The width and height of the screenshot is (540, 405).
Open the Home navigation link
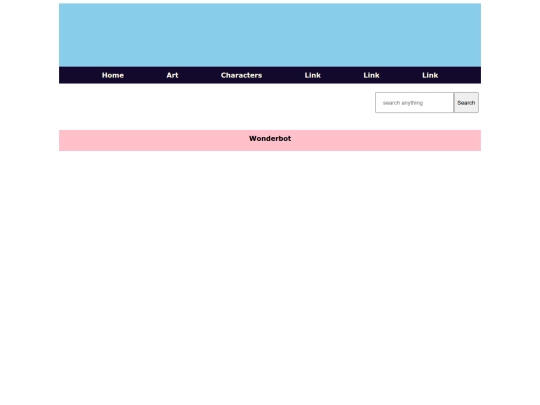click(x=113, y=75)
